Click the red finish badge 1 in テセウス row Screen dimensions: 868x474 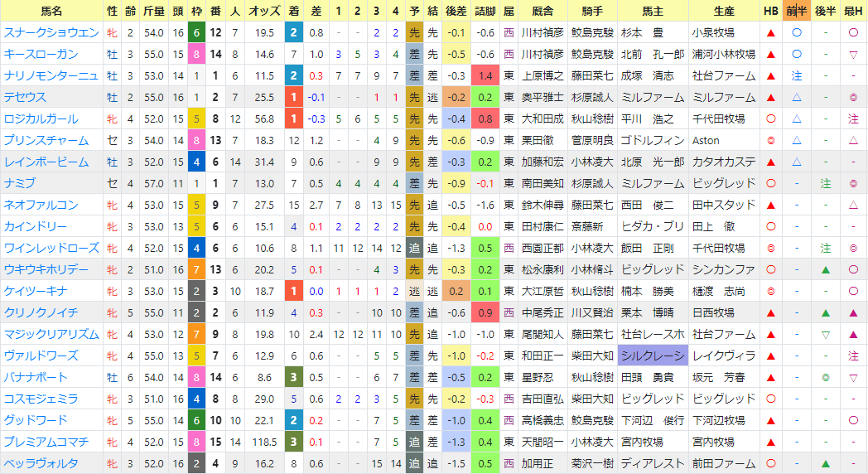click(293, 98)
